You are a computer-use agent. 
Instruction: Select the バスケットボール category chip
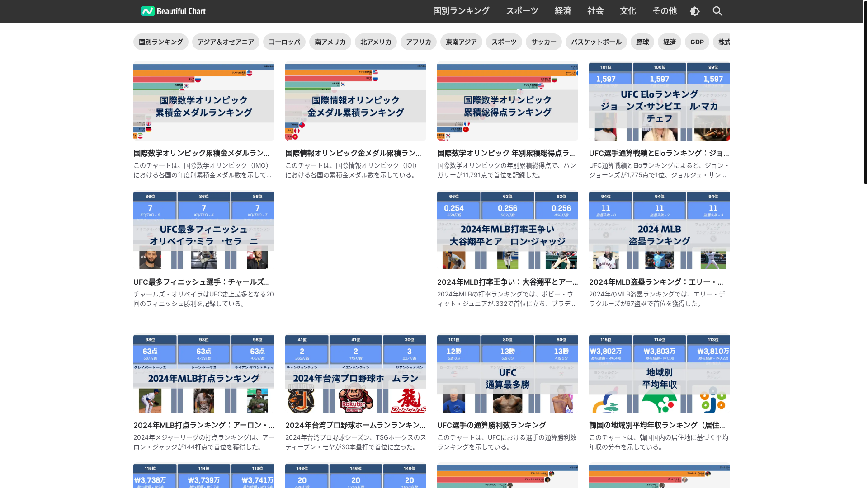click(596, 42)
